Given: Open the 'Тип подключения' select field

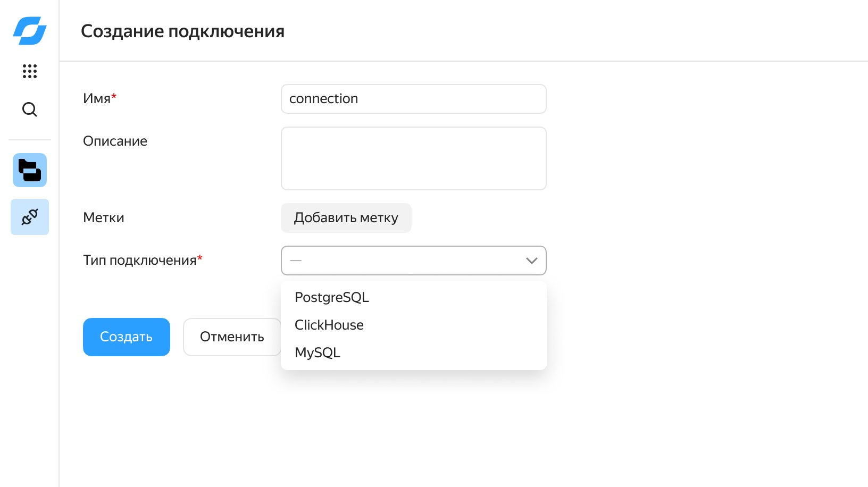Looking at the screenshot, I should (404, 261).
